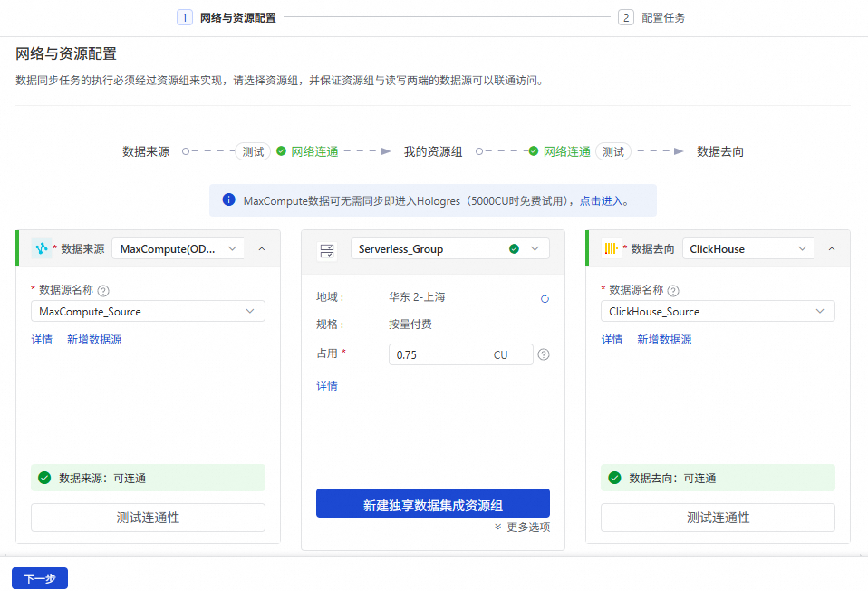The height and width of the screenshot is (591, 868).
Task: Click 数据来源 label in the flow diagram
Action: tap(146, 151)
